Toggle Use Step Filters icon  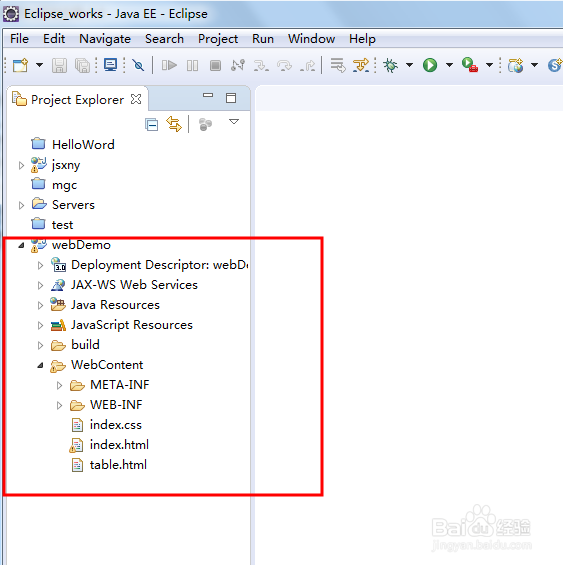pyautogui.click(x=361, y=65)
